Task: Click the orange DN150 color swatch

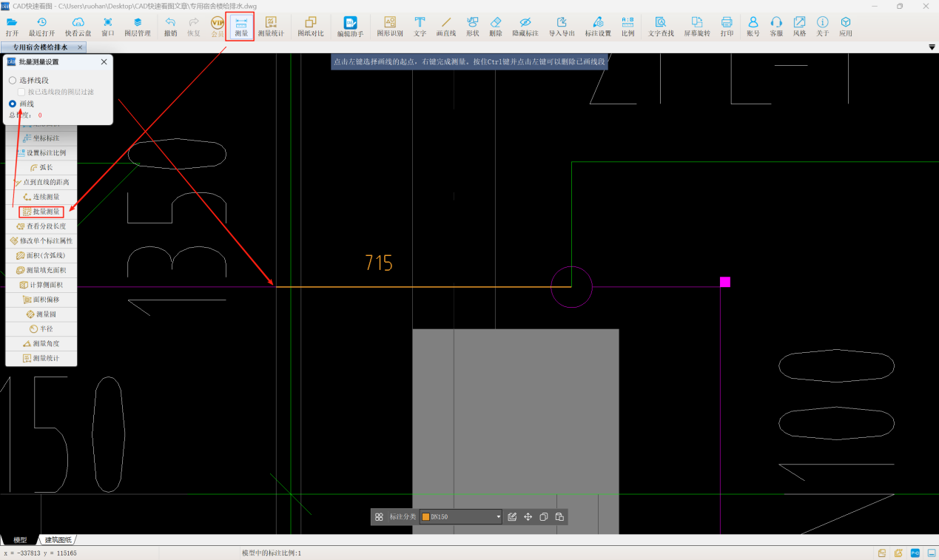Action: tap(425, 517)
